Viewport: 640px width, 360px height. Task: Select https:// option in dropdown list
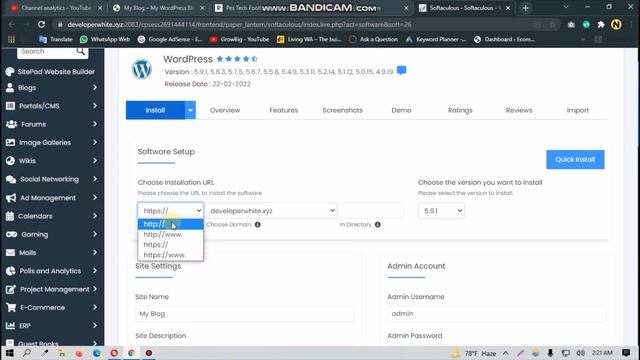(x=171, y=245)
